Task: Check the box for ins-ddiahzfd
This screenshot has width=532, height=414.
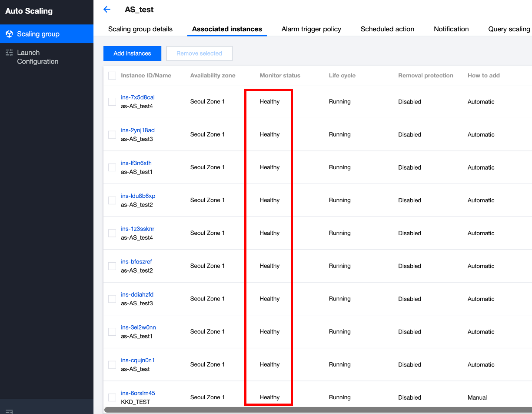Action: click(x=112, y=299)
